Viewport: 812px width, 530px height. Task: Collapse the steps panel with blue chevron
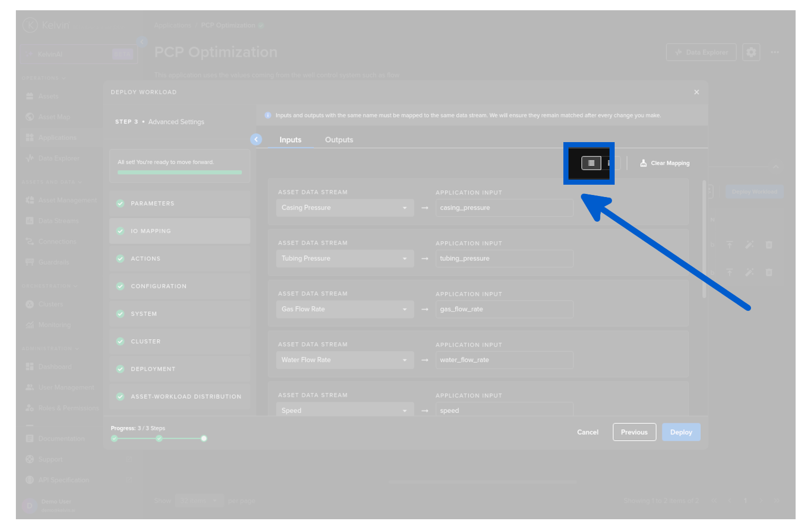[256, 140]
